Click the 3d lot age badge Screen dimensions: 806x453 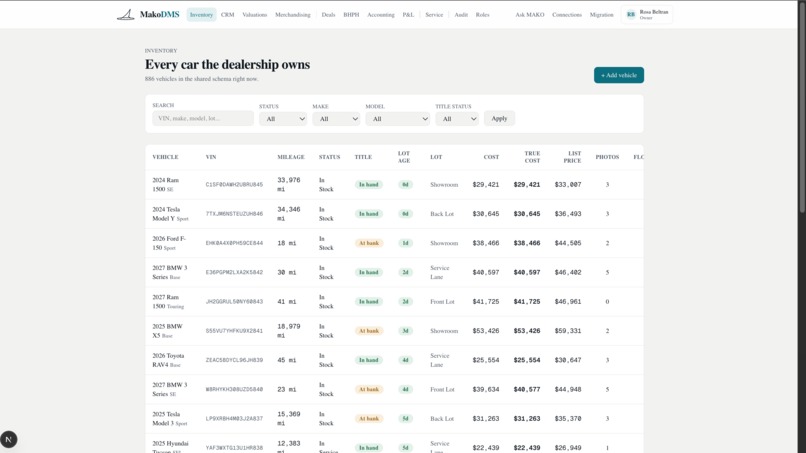405,331
